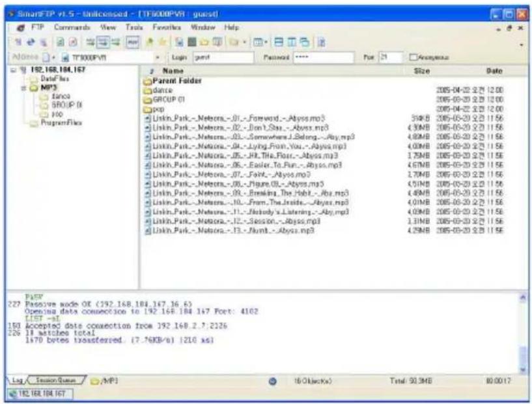Open the View menu
Viewport: 532px width, 404px height.
(x=108, y=27)
